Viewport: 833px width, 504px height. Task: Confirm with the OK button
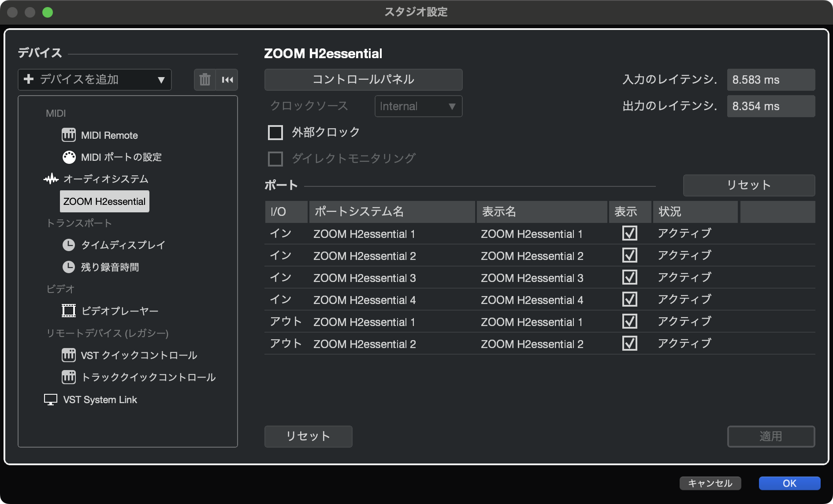789,483
